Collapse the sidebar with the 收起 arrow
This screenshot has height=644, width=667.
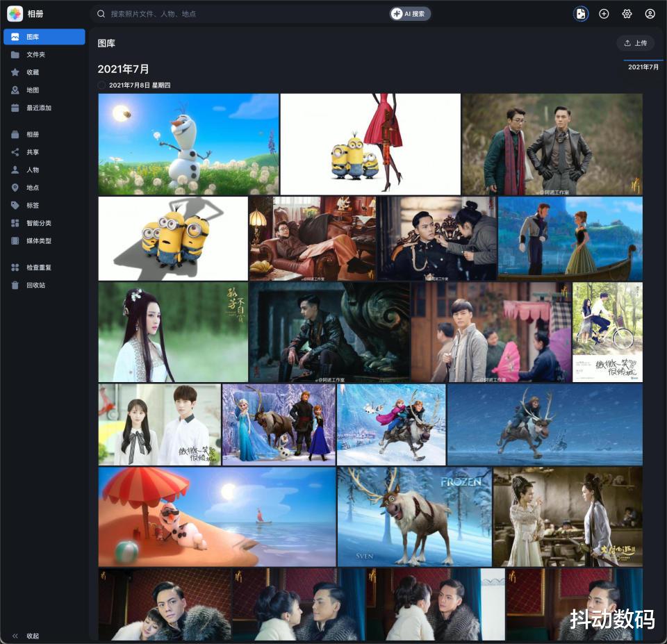coord(15,636)
